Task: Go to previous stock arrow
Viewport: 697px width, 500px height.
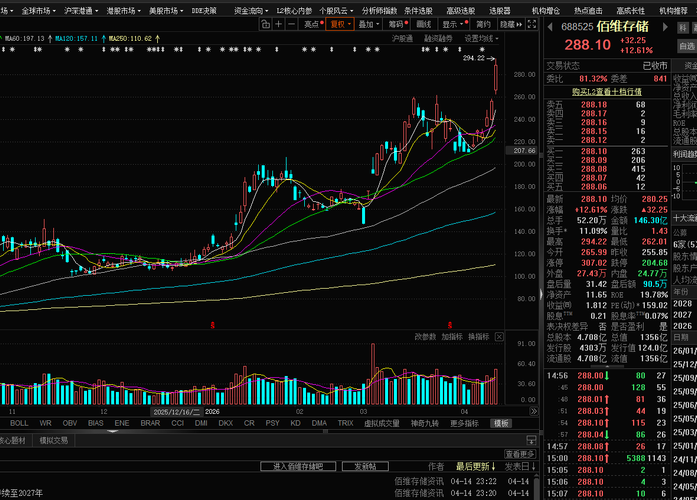Action: pos(550,27)
